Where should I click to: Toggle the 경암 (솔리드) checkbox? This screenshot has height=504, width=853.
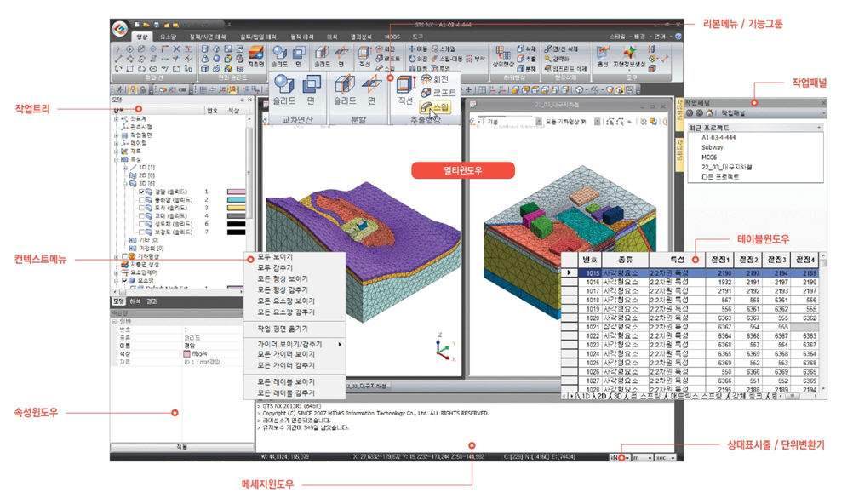142,192
